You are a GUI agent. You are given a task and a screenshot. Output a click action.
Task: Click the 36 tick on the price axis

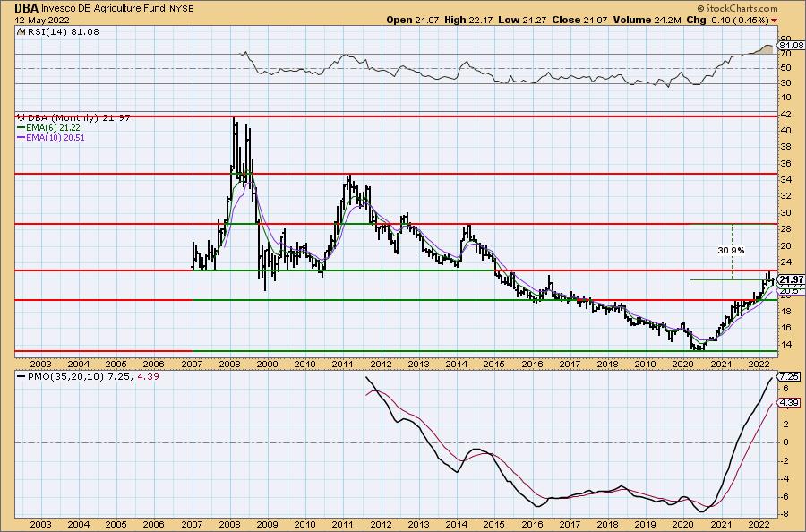coord(786,164)
